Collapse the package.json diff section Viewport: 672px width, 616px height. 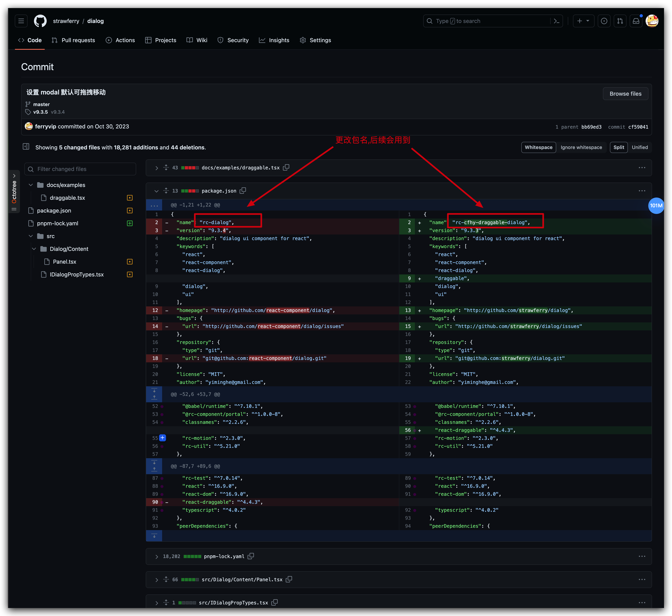(x=156, y=191)
